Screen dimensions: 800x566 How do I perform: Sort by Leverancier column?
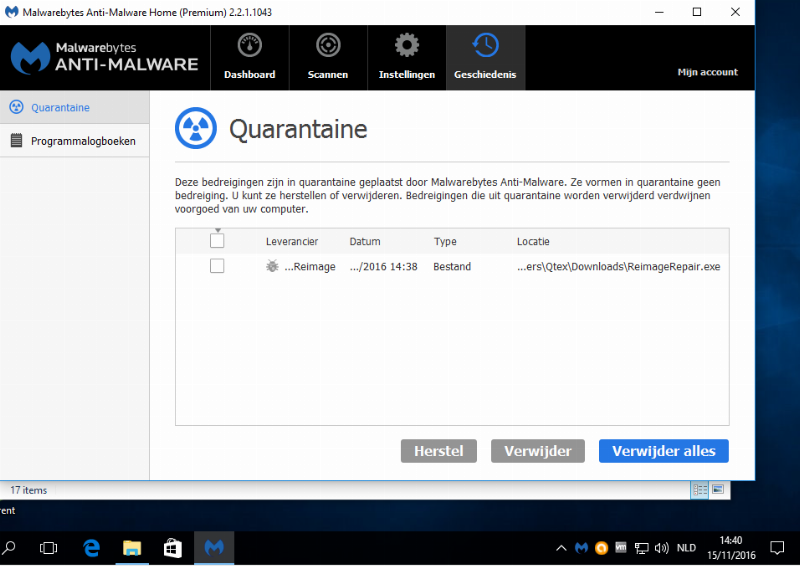pyautogui.click(x=292, y=241)
